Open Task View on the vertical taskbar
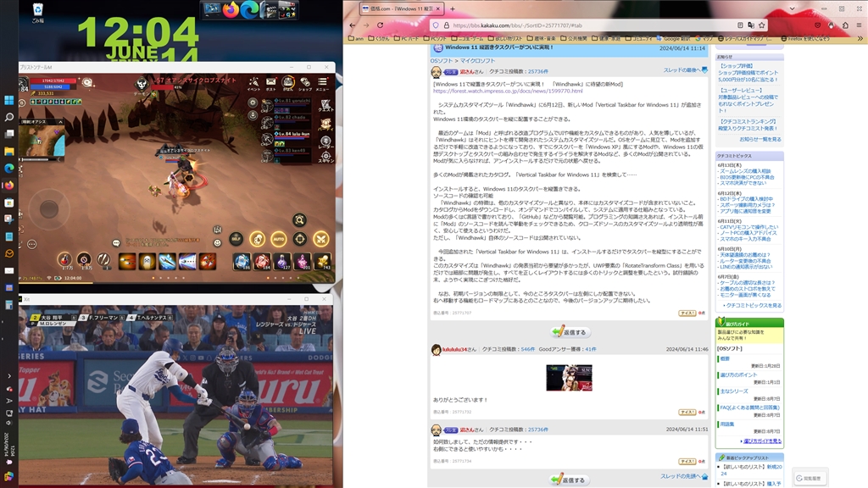Image resolution: width=868 pixels, height=488 pixels. coord(8,134)
